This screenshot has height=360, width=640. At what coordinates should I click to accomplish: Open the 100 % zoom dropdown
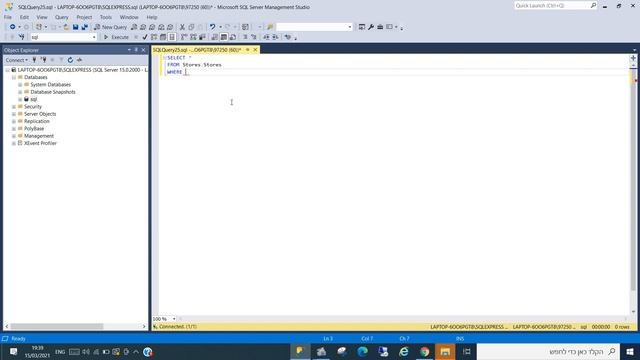[174, 319]
